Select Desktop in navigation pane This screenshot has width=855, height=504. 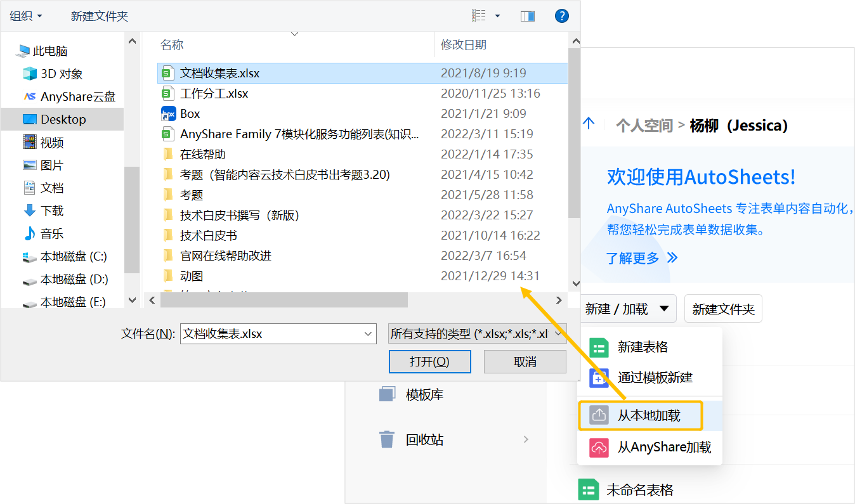(x=62, y=119)
